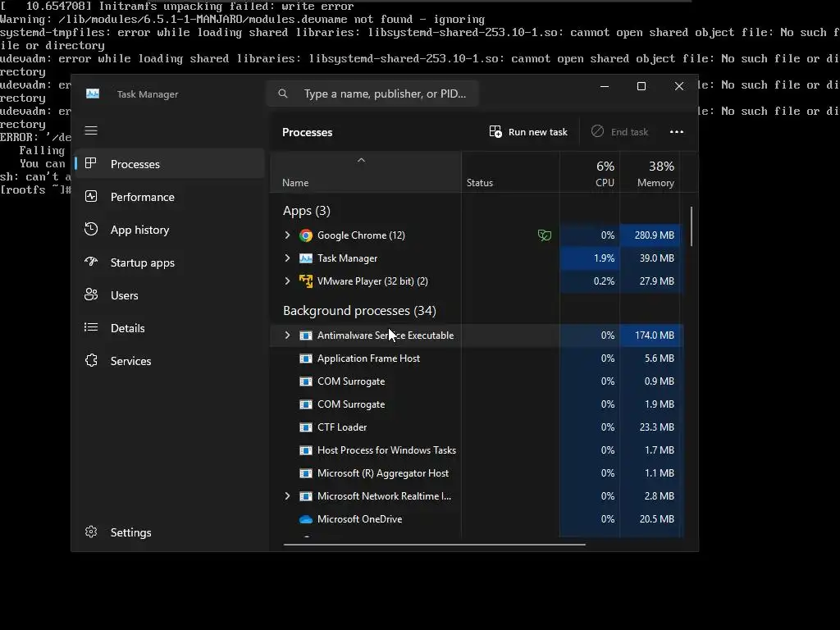The image size is (840, 630).
Task: Click the Services puzzle icon in sidebar
Action: [91, 361]
